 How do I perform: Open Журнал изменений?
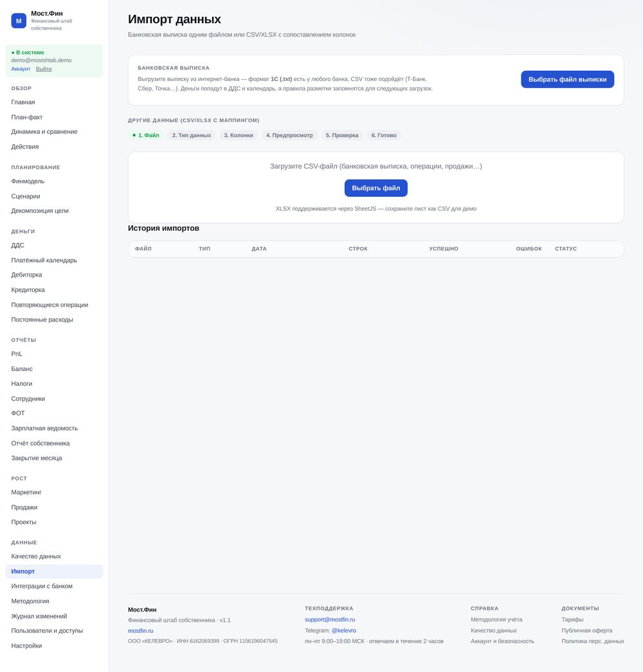pyautogui.click(x=55, y=616)
